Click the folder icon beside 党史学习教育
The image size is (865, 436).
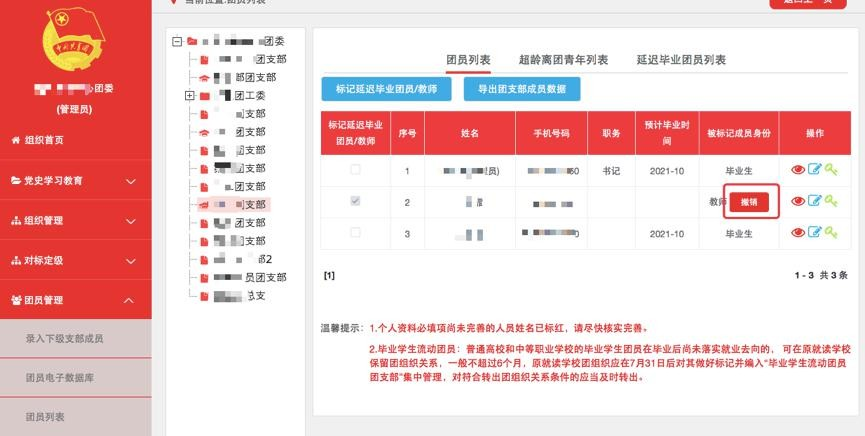tap(15, 180)
